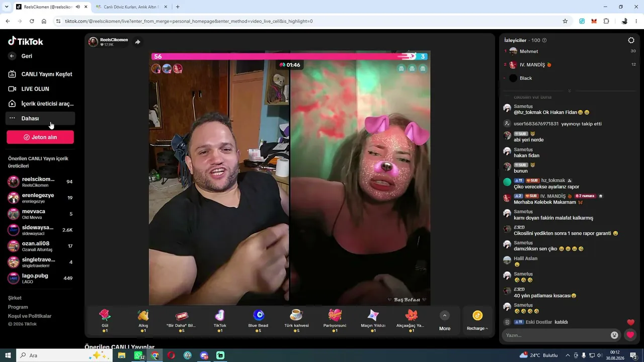
Task: Open lago.pubg suggested live stream
Action: [x=40, y=279]
